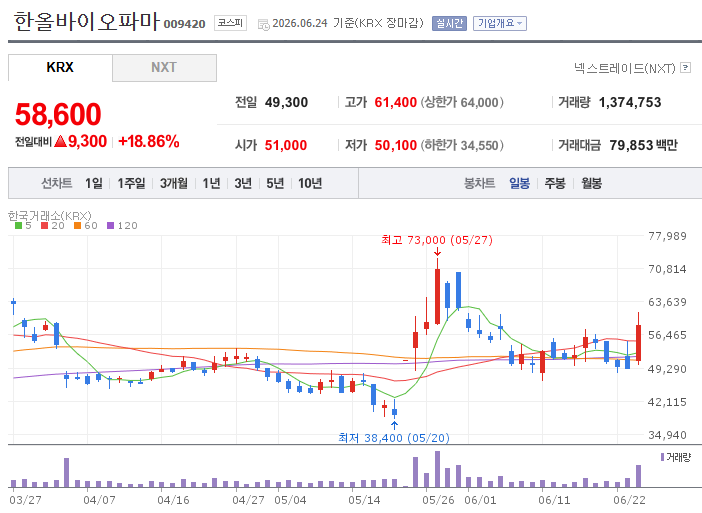
Task: Click the 한국거래소(KRX) chart caption
Action: point(50,215)
